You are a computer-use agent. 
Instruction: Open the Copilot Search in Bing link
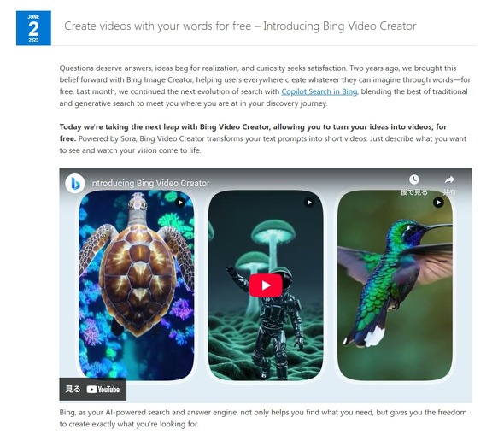point(319,91)
